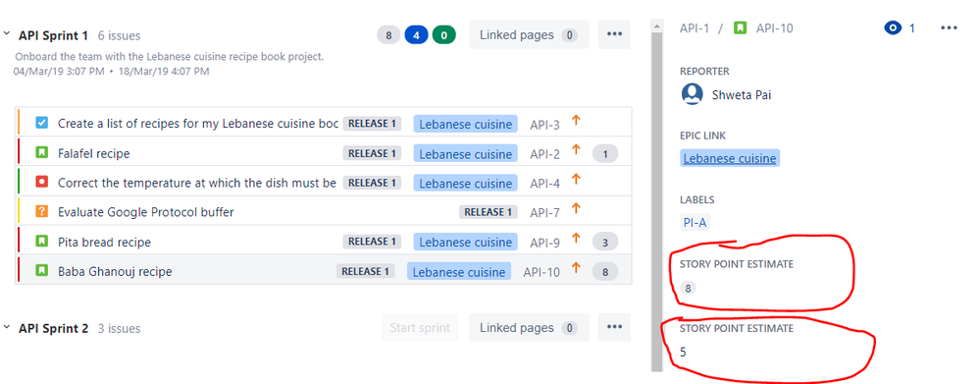Screen dimensions: 980x384
Task: Click priority arrow icon on API-4 row
Action: pyautogui.click(x=576, y=180)
